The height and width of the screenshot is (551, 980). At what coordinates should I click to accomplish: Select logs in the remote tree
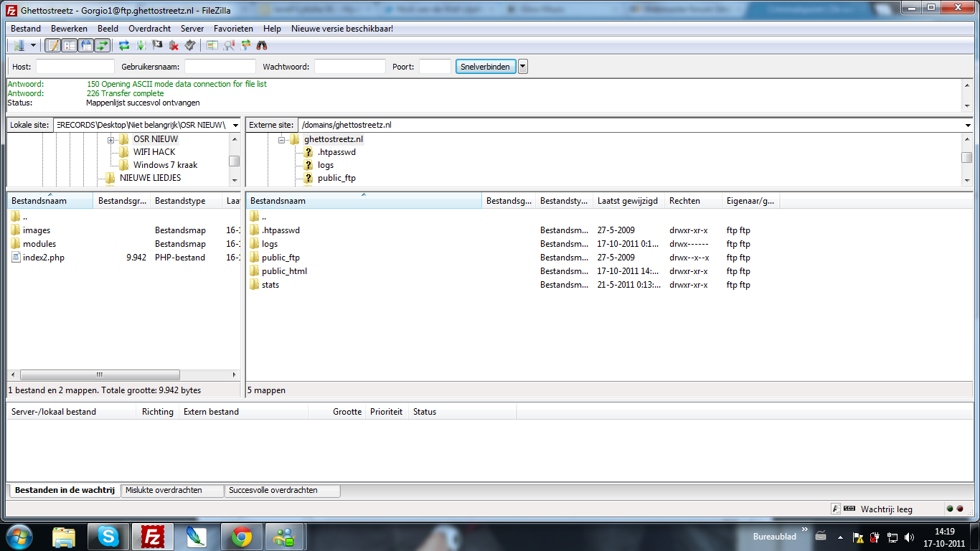(326, 165)
